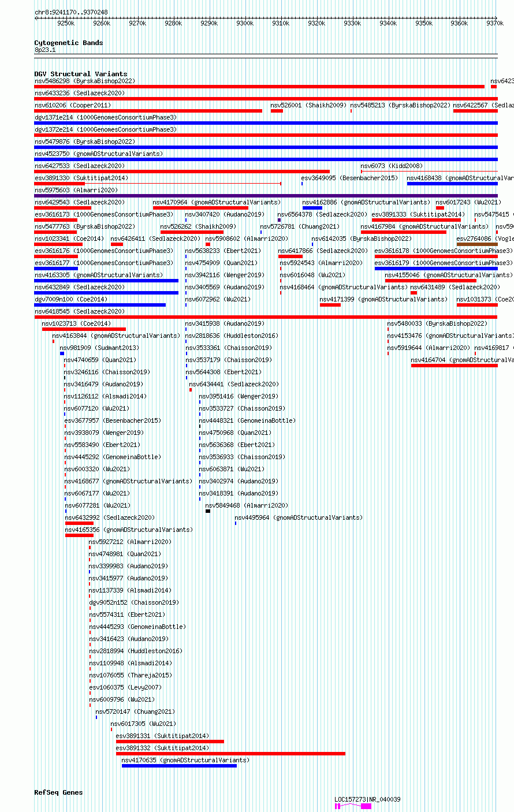Click the black nsv5849468 variant marker
The image size is (514, 812).
pos(208,511)
